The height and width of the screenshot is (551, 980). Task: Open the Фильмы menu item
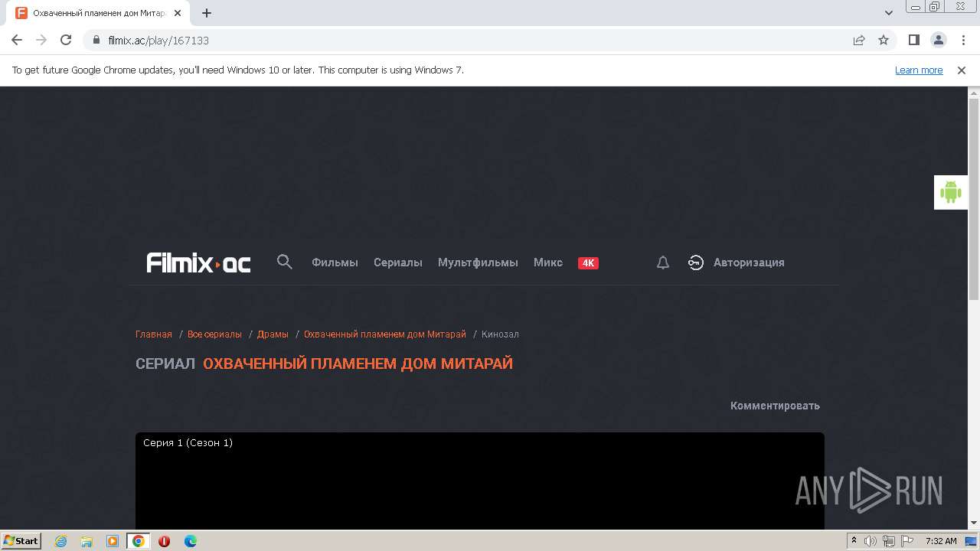point(335,262)
